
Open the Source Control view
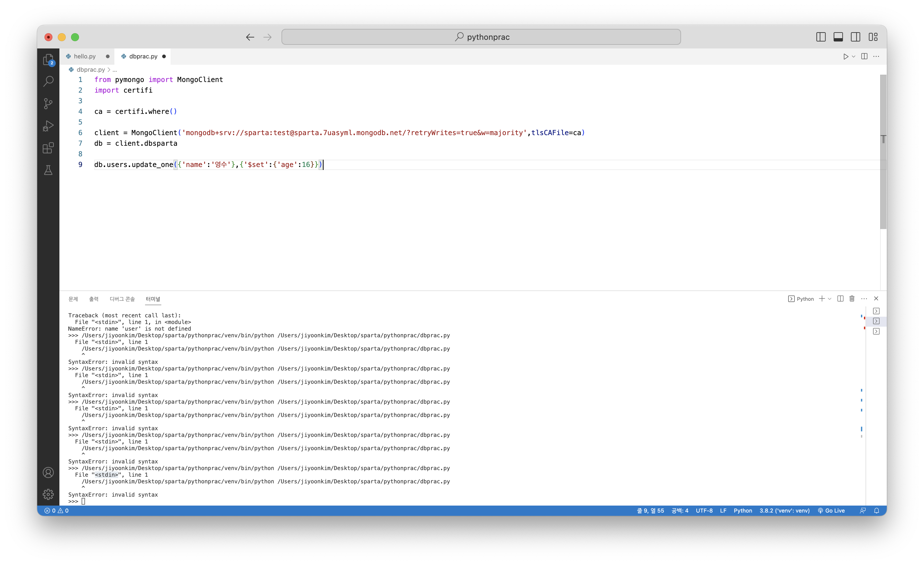tap(48, 104)
